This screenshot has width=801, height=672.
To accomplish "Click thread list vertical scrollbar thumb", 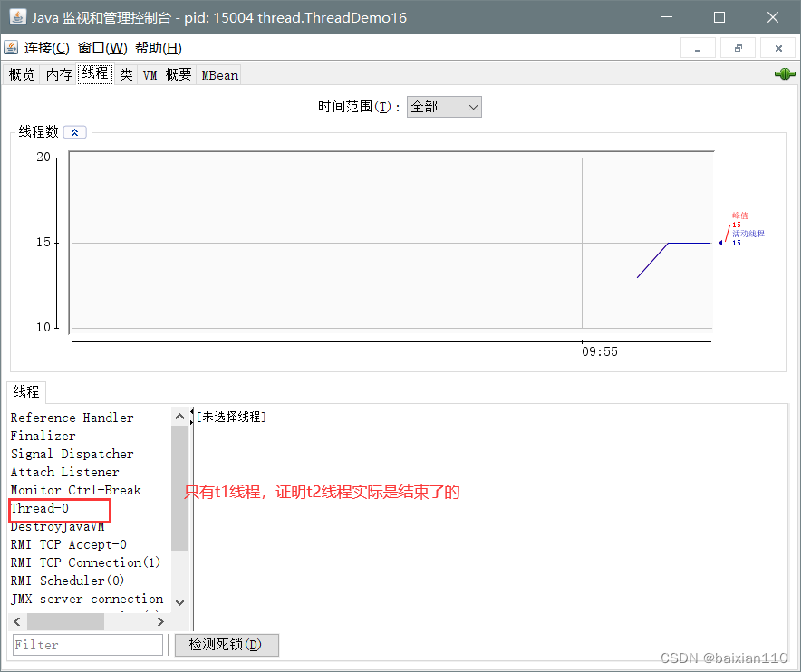I will 179,488.
